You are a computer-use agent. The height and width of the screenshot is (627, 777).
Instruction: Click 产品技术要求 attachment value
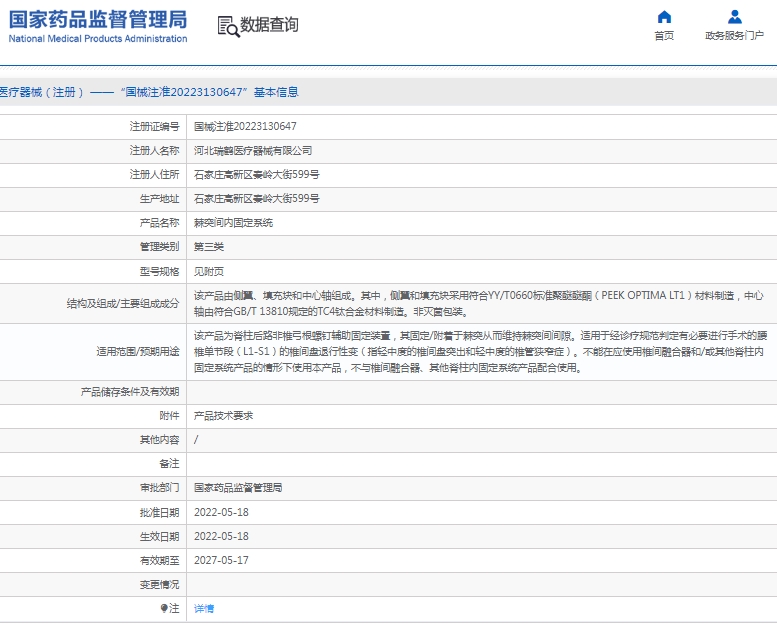[223, 416]
